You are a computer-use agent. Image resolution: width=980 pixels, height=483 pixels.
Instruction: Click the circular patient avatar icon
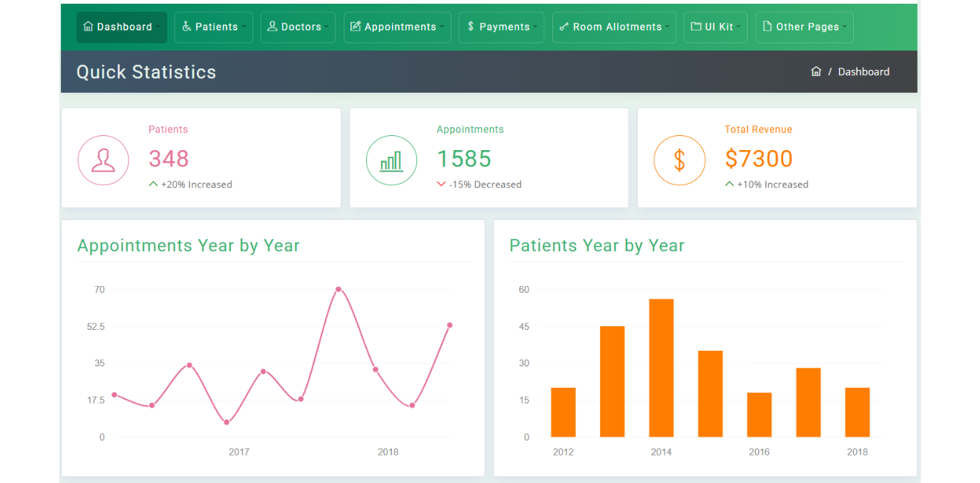coord(103,160)
